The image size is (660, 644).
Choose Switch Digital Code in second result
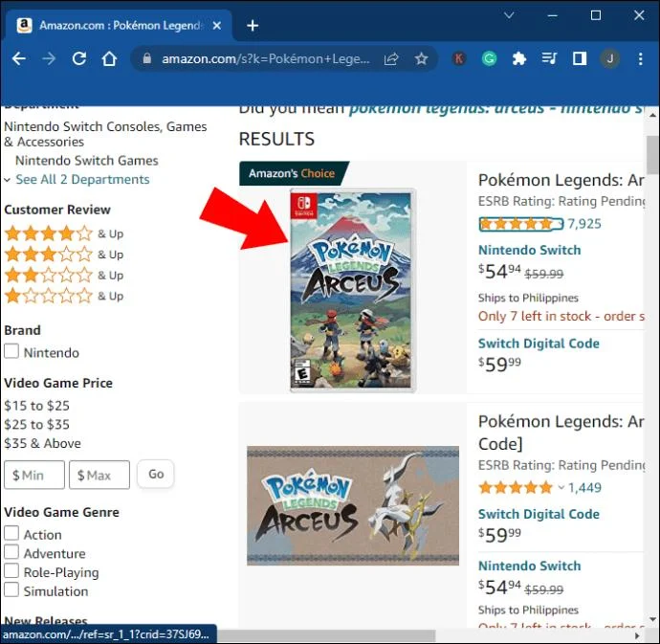coord(539,514)
